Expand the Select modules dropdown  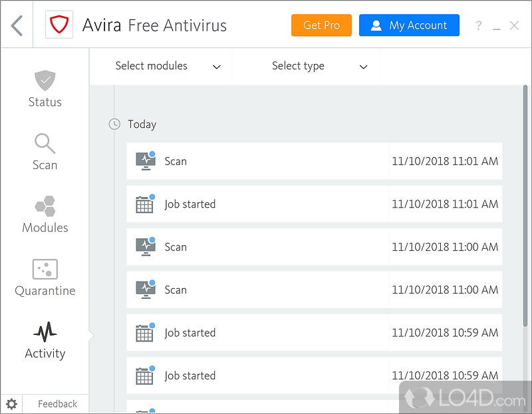tap(168, 66)
